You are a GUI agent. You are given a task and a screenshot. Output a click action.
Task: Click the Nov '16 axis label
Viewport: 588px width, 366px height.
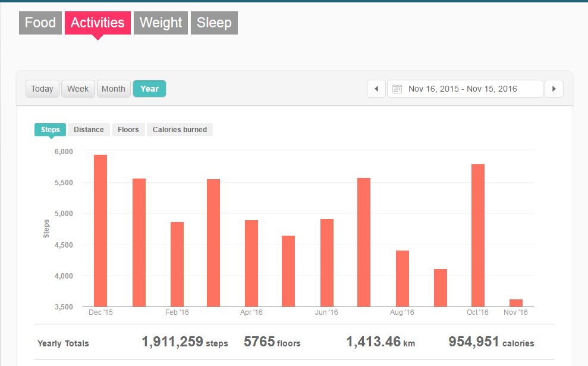[515, 312]
